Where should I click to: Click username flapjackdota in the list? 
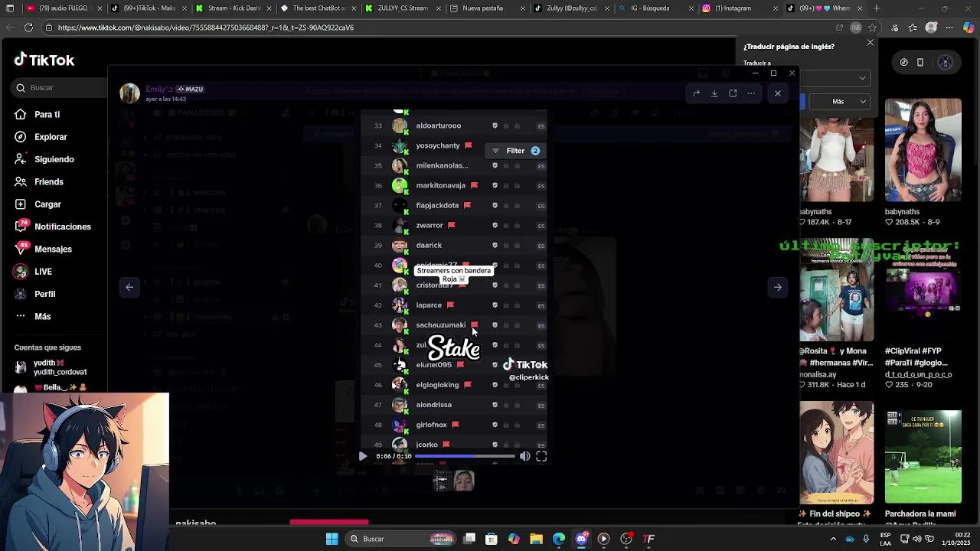pos(437,205)
